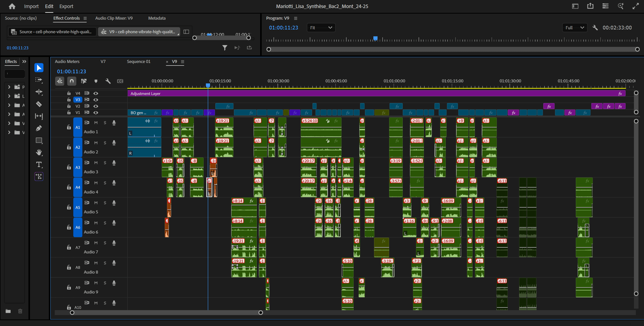Select the Type tool
Image resolution: width=644 pixels, height=326 pixels.
pyautogui.click(x=39, y=165)
